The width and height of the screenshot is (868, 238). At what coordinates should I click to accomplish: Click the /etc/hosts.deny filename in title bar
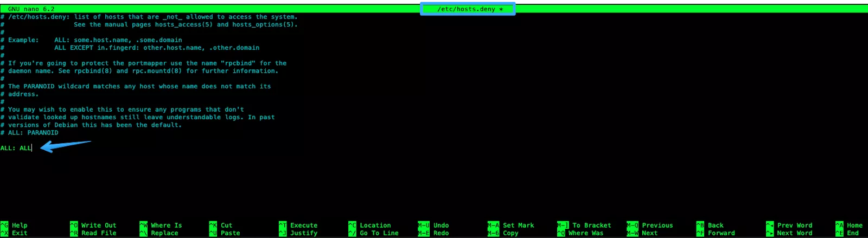click(x=467, y=9)
